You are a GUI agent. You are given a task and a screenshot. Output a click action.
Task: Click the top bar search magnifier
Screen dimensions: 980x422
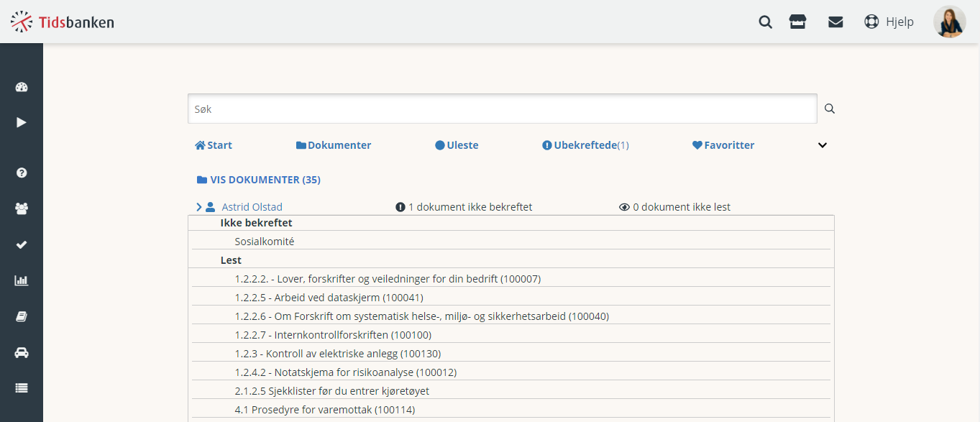pyautogui.click(x=766, y=22)
